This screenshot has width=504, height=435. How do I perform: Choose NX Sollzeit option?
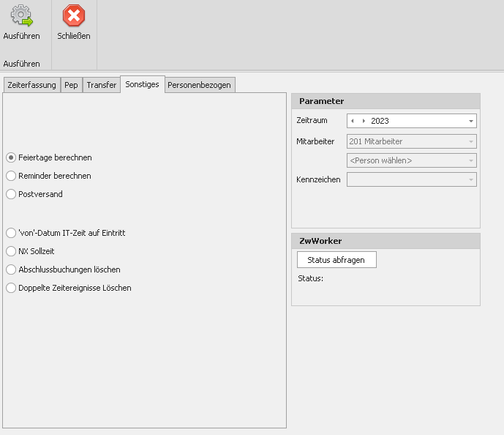click(11, 251)
